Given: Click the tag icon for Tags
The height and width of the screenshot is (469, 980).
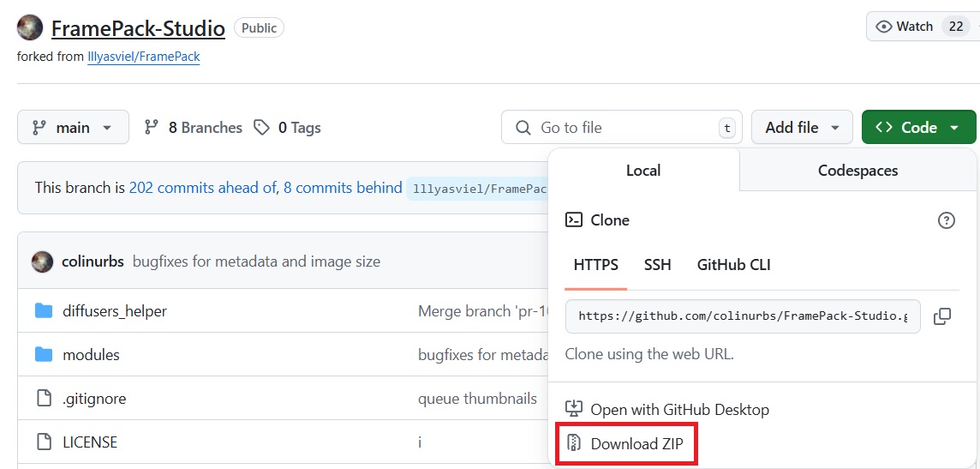Looking at the screenshot, I should coord(261,128).
